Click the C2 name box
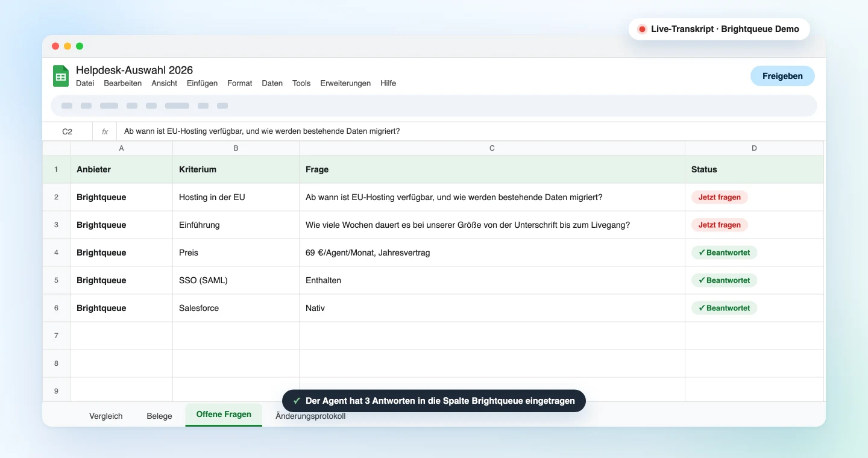 [x=67, y=131]
